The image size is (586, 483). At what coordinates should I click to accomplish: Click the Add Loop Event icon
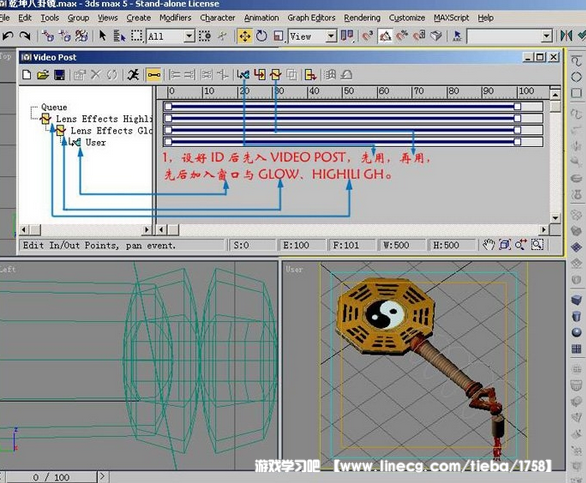[346, 75]
